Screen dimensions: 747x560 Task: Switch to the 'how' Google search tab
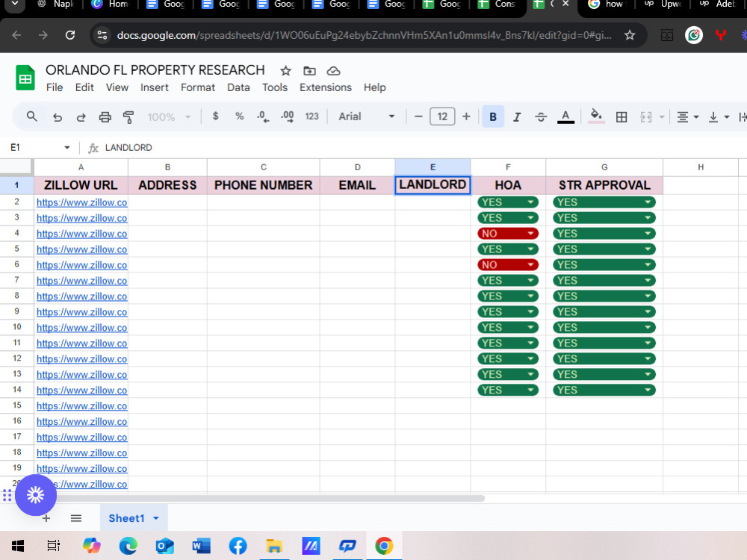[606, 4]
